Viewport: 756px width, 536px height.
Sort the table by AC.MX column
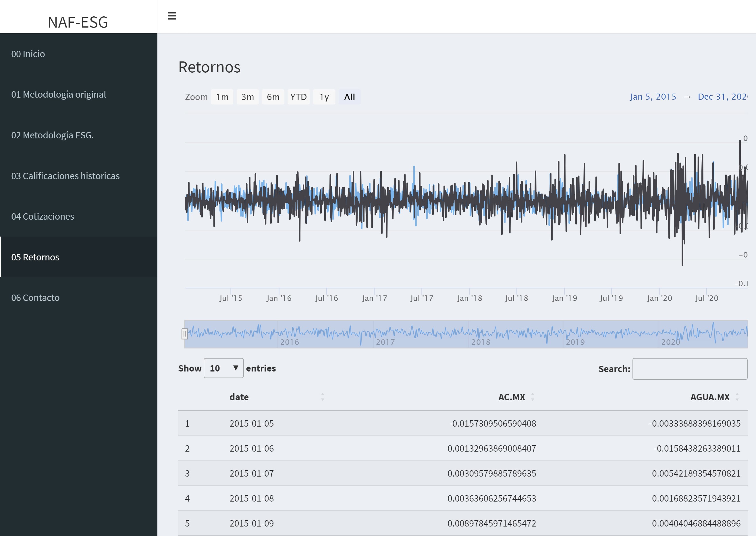coord(533,397)
